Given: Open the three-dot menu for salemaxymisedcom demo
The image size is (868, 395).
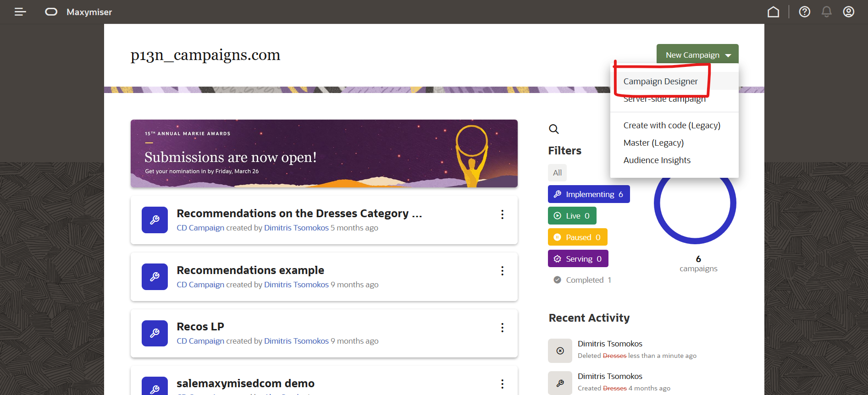Looking at the screenshot, I should pyautogui.click(x=503, y=384).
